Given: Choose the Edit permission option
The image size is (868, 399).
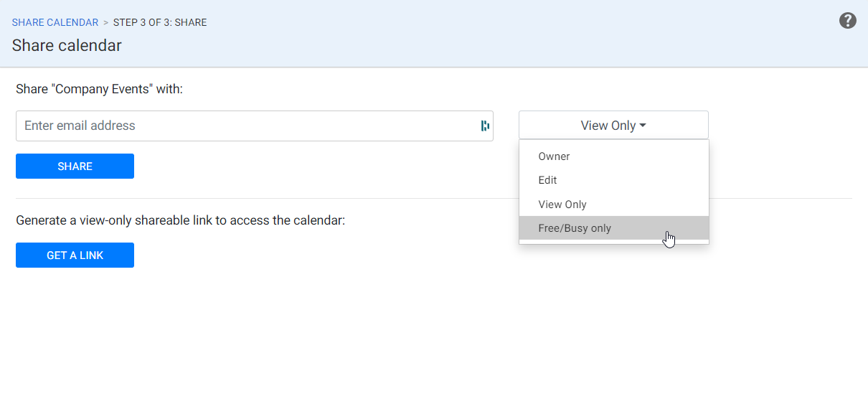Looking at the screenshot, I should pos(613,180).
